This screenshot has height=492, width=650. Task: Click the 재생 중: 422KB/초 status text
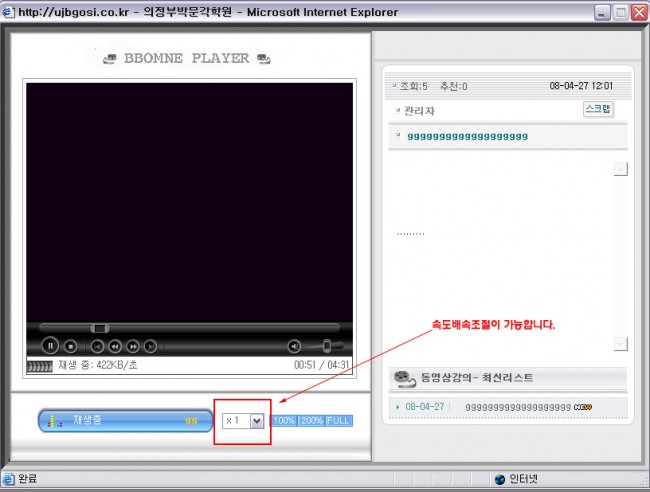point(98,365)
